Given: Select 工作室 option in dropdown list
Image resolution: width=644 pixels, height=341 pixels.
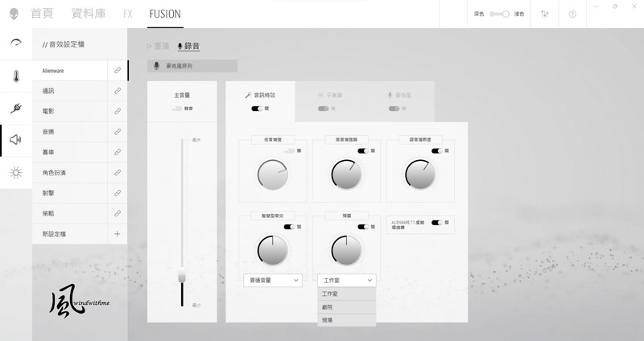Looking at the screenshot, I should tap(347, 294).
